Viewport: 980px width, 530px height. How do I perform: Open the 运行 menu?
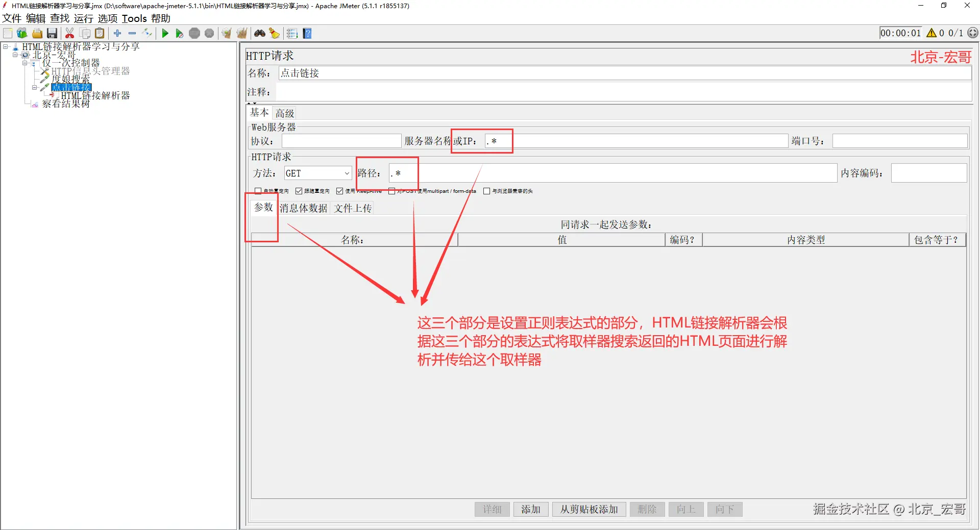click(x=84, y=18)
